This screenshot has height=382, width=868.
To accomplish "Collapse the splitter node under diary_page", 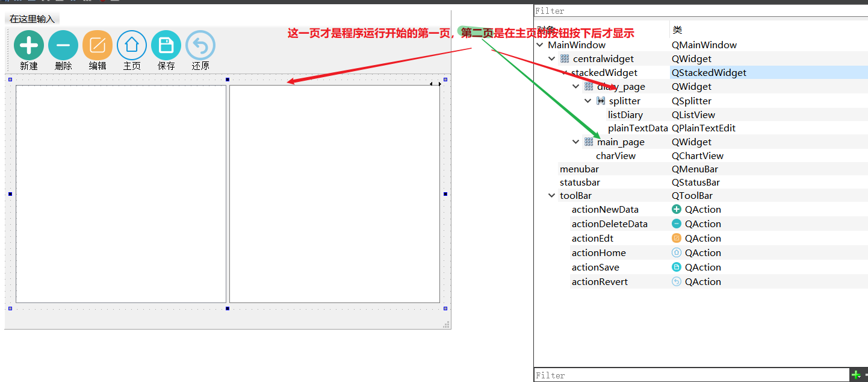I will [587, 100].
